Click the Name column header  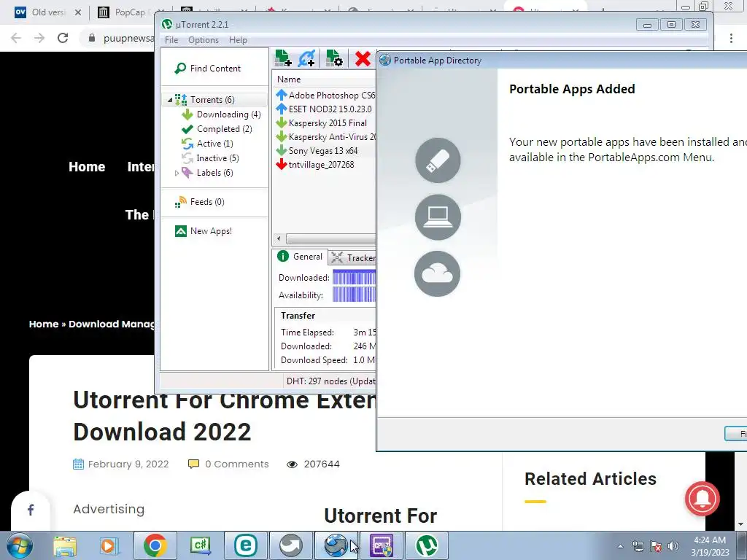point(325,79)
